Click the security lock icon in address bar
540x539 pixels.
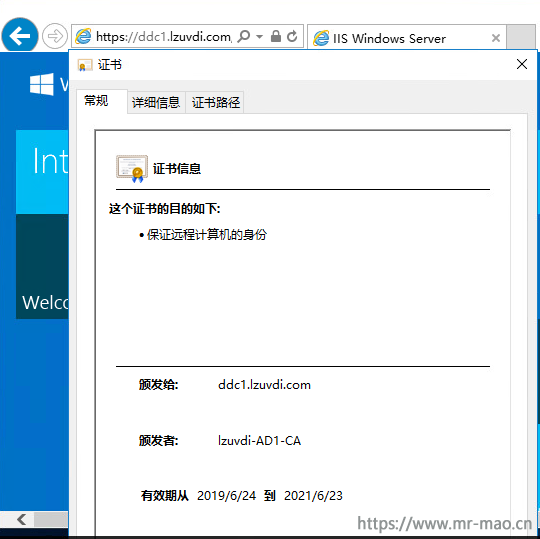click(276, 36)
